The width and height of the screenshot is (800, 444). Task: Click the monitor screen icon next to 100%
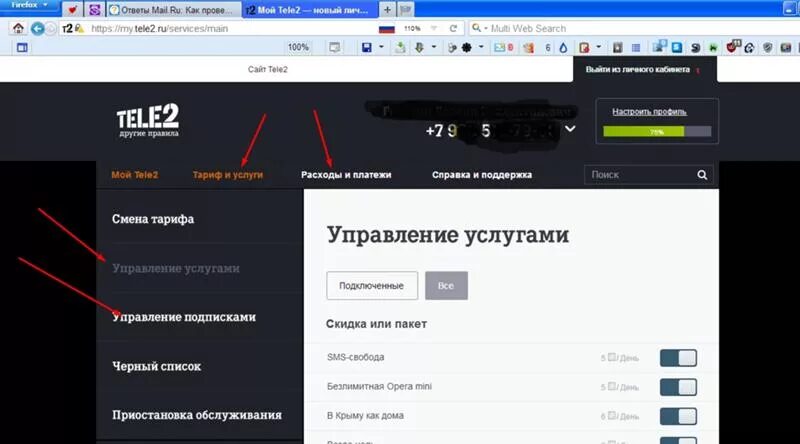(x=334, y=47)
